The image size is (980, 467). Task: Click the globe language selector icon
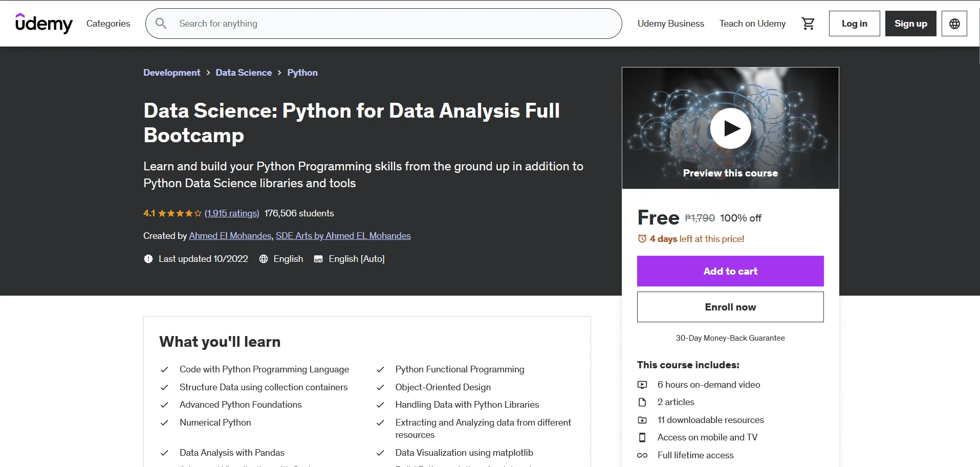coord(954,24)
